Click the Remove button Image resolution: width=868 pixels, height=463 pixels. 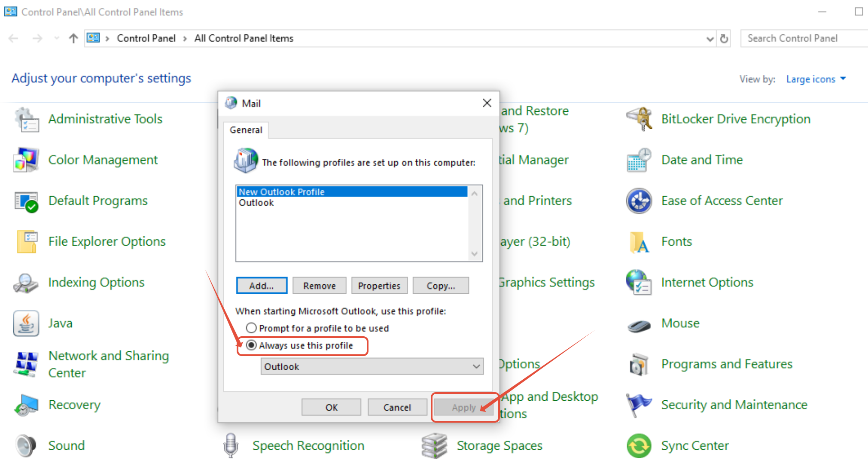point(320,286)
